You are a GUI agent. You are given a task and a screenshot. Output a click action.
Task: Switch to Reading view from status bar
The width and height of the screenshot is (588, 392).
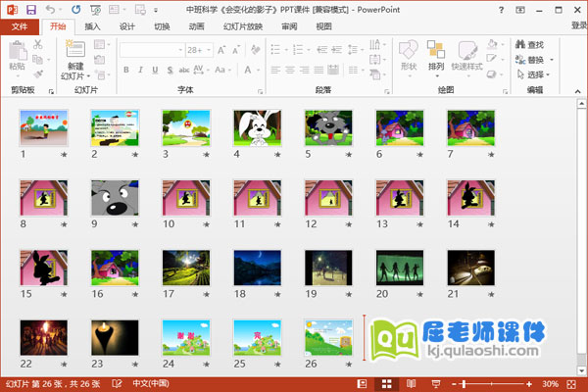pos(409,383)
